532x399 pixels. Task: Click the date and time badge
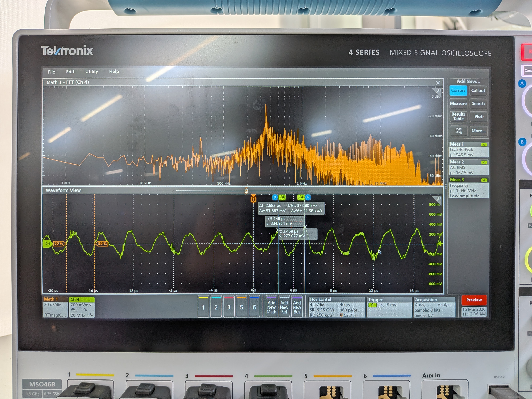(x=474, y=312)
